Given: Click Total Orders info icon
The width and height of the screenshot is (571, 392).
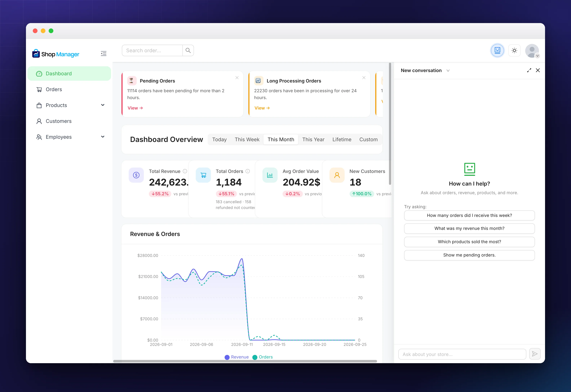Looking at the screenshot, I should click(x=248, y=171).
